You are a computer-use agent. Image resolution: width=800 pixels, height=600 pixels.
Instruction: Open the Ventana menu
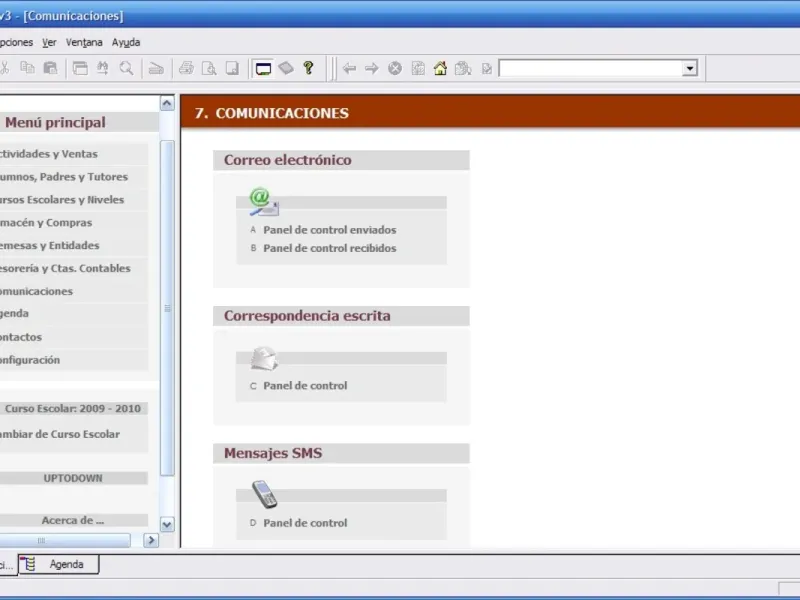tap(84, 42)
